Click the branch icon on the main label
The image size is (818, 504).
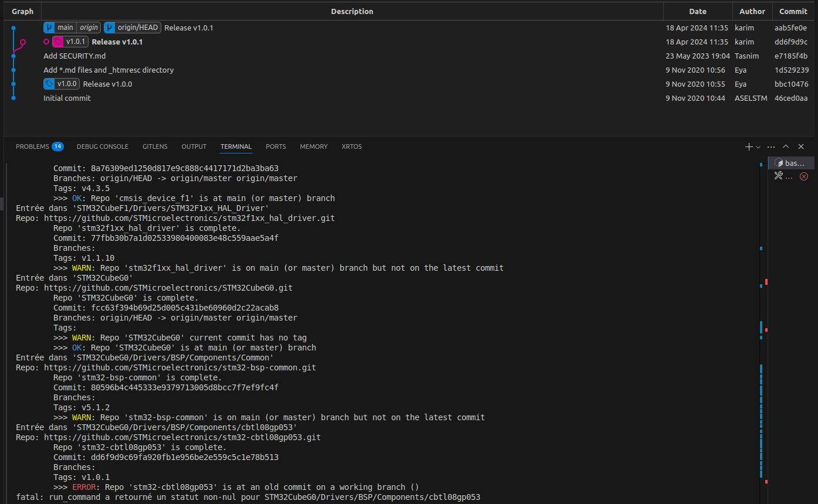(50, 27)
